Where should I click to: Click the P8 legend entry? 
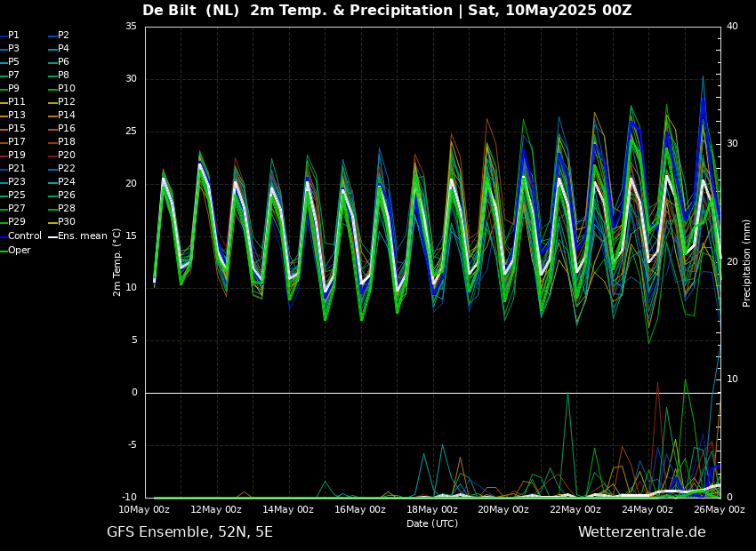point(59,76)
